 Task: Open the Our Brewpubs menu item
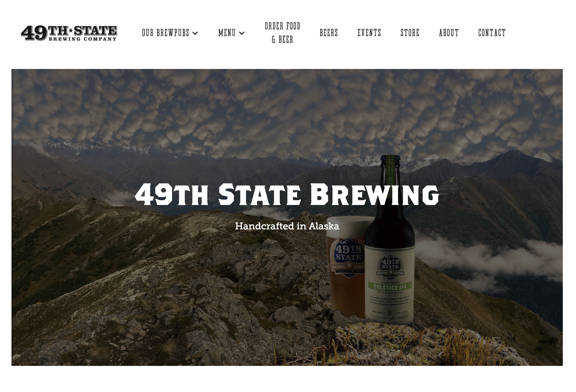166,33
